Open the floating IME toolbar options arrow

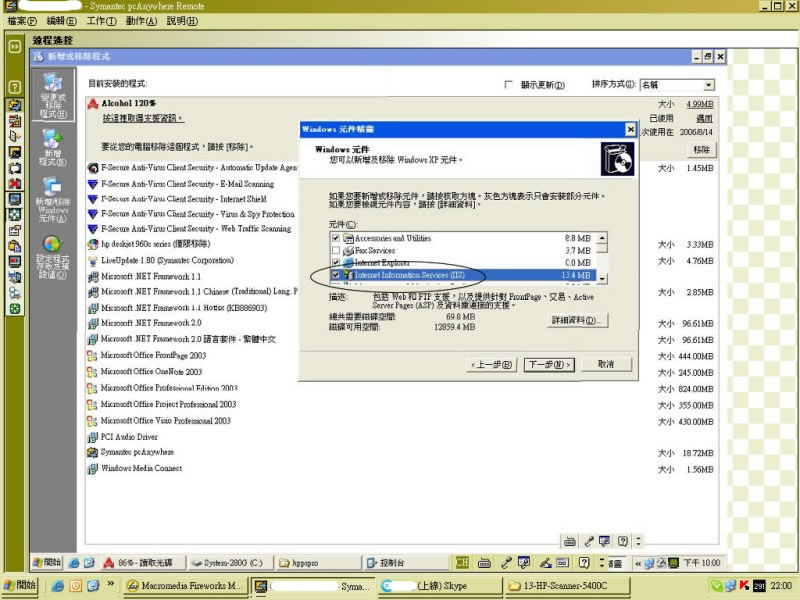coord(638,541)
